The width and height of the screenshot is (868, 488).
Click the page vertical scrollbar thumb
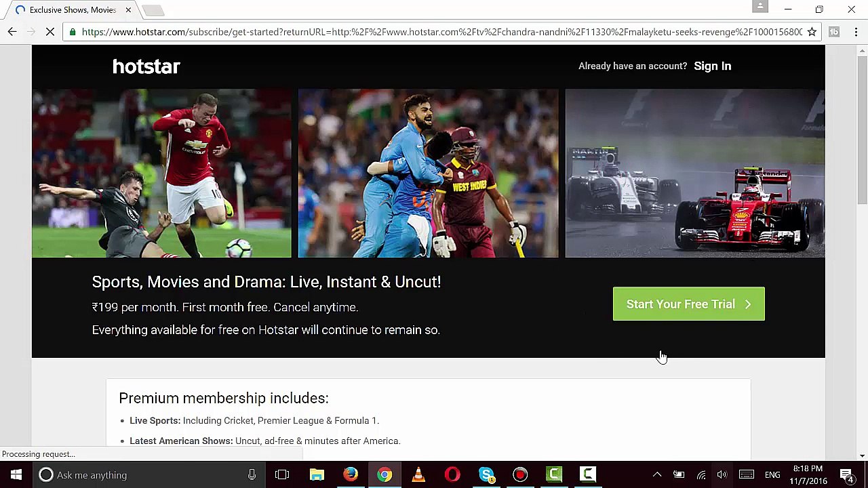click(x=863, y=129)
